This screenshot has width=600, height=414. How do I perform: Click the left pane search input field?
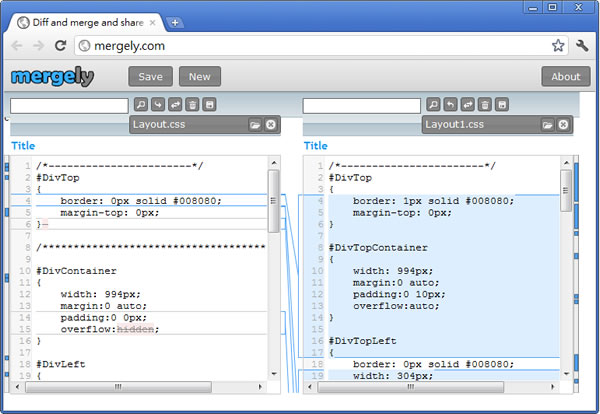(69, 105)
